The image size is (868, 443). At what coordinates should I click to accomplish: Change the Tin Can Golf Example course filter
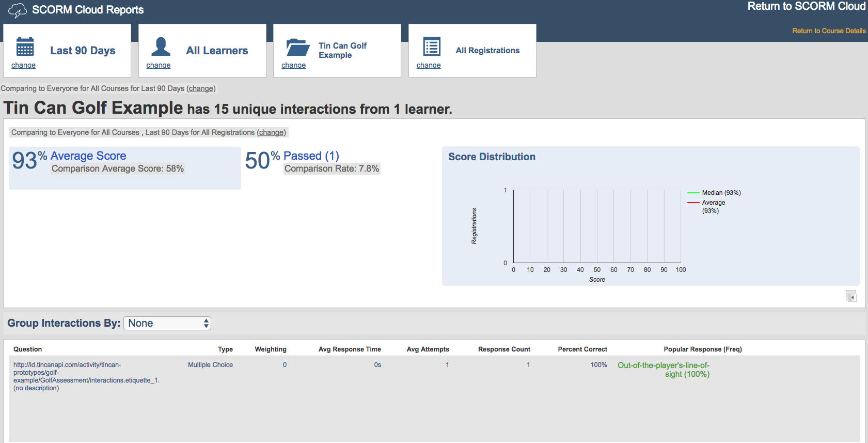pyautogui.click(x=293, y=65)
